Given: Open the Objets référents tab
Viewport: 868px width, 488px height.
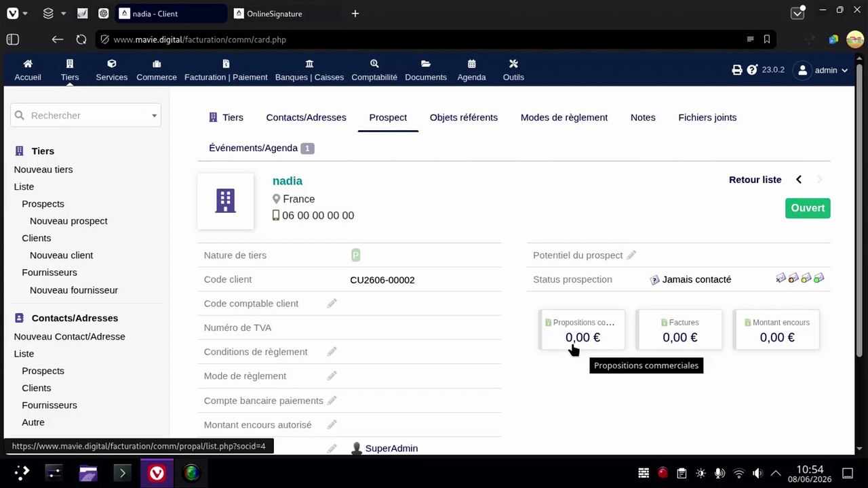Looking at the screenshot, I should (464, 117).
